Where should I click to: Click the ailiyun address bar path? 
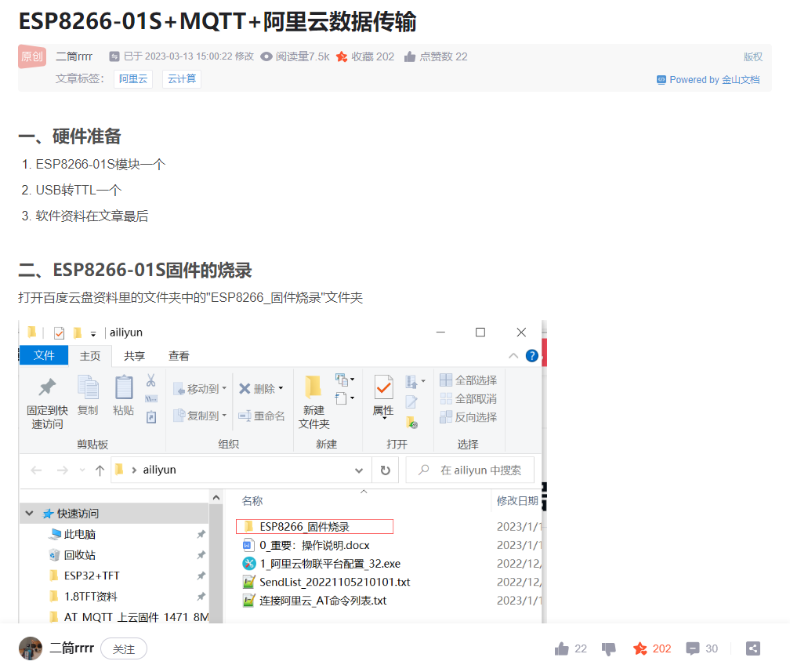pos(160,470)
